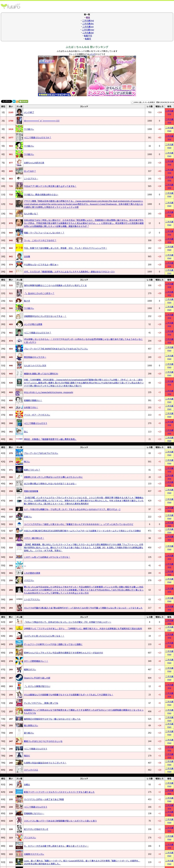
Task: Toggle 1000に達したスレを非表示 checkbox
Action: point(132,102)
